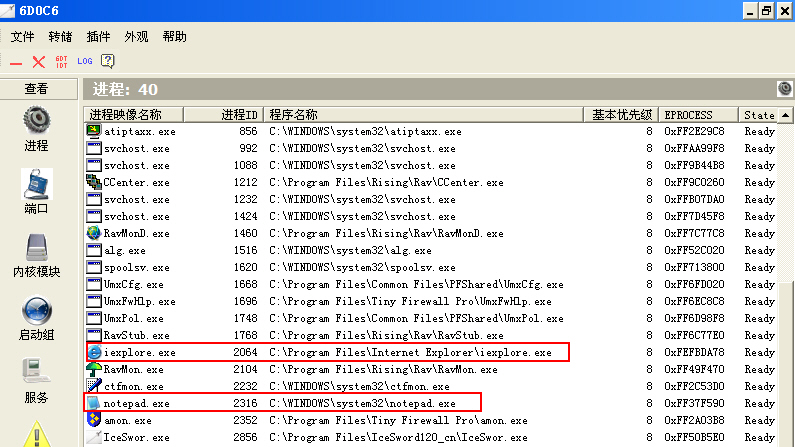Click the amon.exe shield icon
The image size is (795, 447).
point(93,420)
